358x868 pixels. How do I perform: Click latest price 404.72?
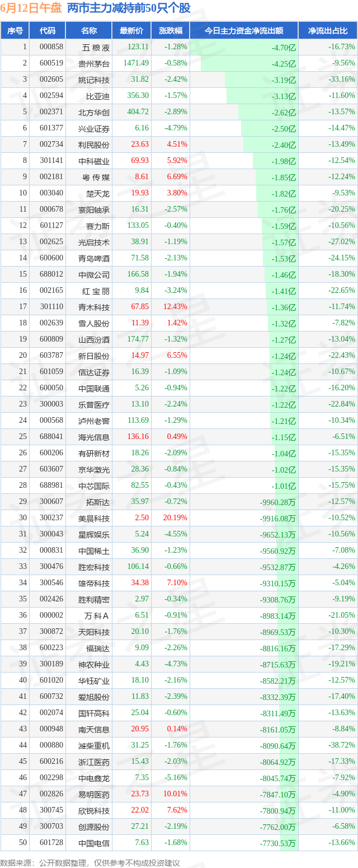[x=138, y=112]
